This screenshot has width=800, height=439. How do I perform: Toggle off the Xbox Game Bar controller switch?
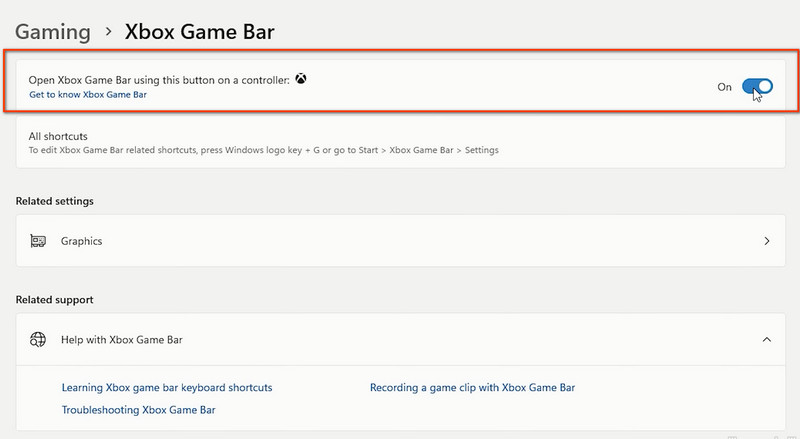pos(757,87)
